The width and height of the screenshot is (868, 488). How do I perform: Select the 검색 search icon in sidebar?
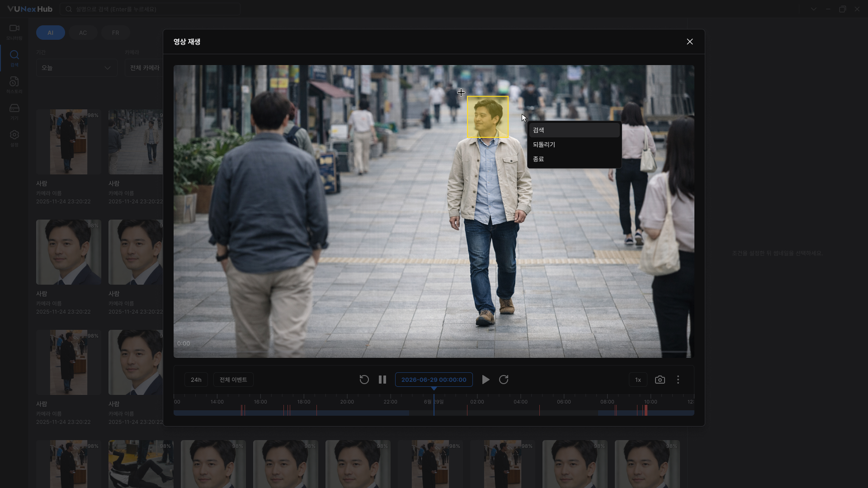pos(14,58)
